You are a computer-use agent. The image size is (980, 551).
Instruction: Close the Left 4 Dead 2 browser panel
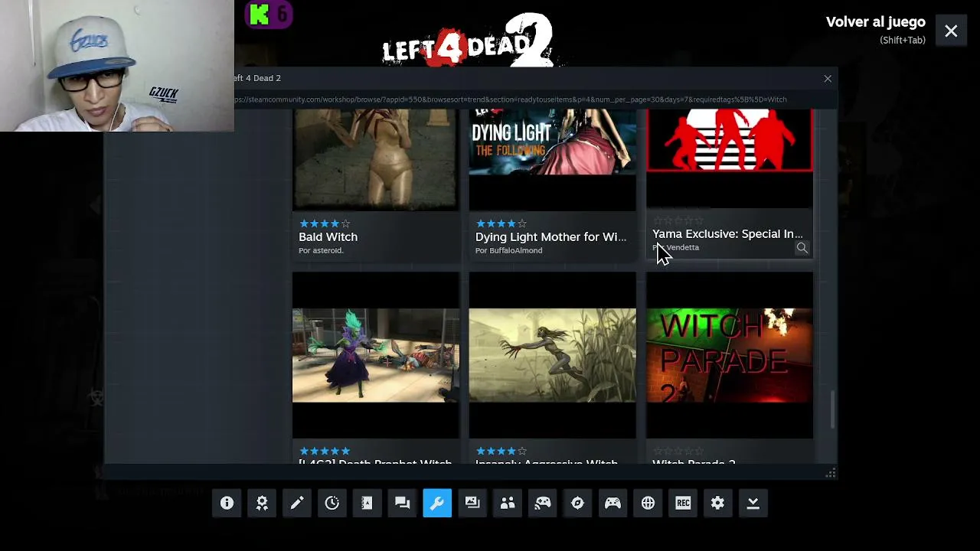(828, 78)
